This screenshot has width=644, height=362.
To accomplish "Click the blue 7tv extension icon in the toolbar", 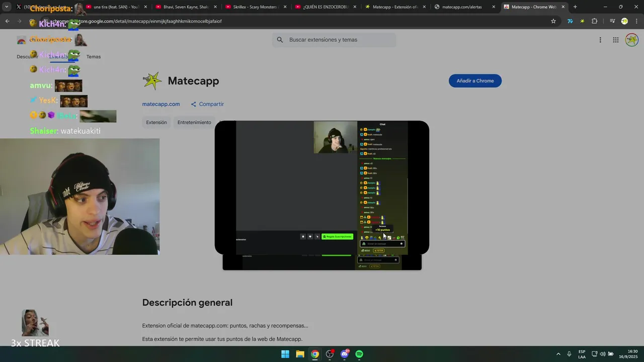I will 570,21.
